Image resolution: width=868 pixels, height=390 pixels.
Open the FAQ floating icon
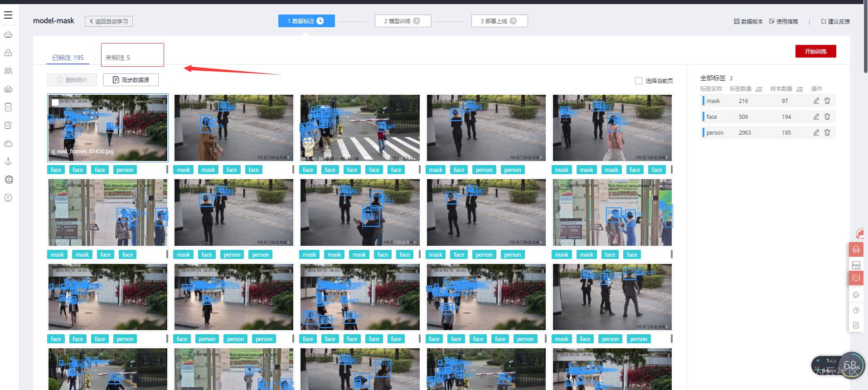856,265
